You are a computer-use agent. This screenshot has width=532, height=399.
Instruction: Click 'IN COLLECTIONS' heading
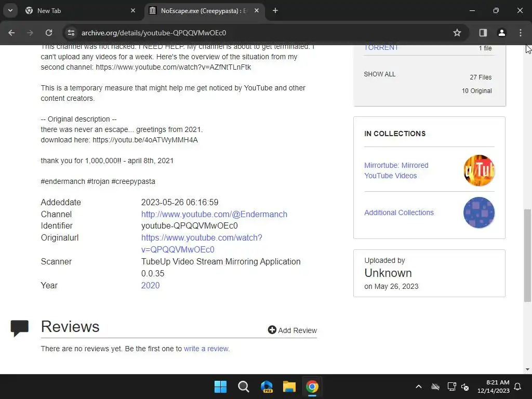pyautogui.click(x=395, y=134)
